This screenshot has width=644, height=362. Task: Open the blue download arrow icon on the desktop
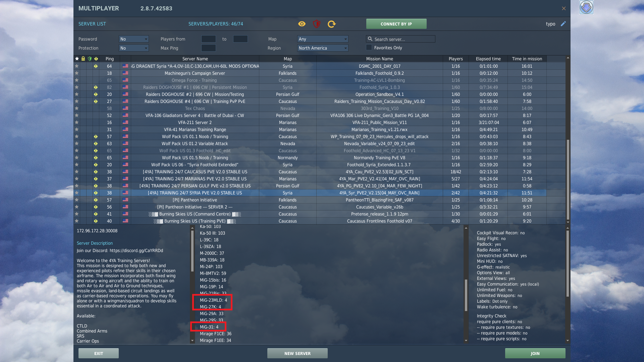(586, 7)
